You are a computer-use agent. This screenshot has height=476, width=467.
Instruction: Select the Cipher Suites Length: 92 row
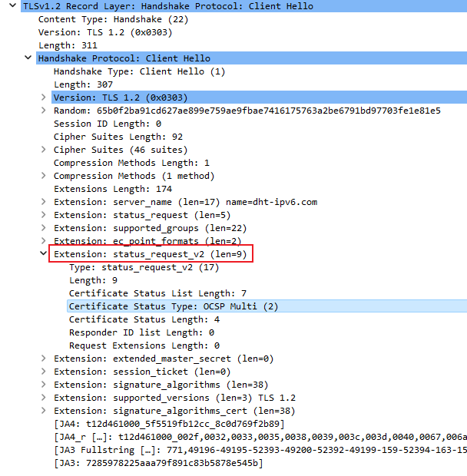pos(118,137)
